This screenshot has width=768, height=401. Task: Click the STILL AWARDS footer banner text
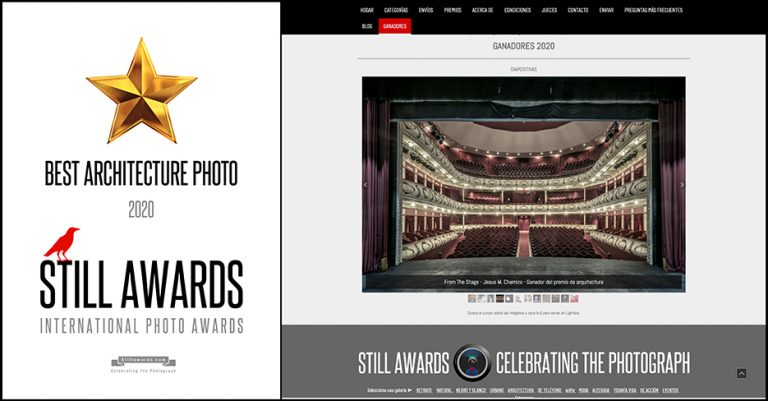[404, 363]
